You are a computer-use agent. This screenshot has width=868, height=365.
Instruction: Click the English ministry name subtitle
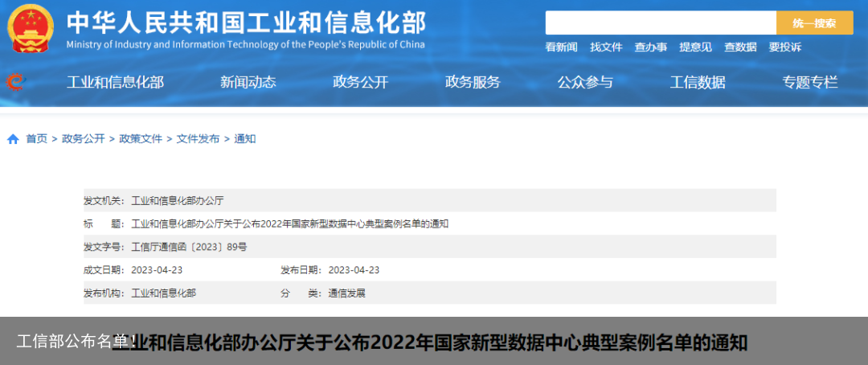coord(245,45)
